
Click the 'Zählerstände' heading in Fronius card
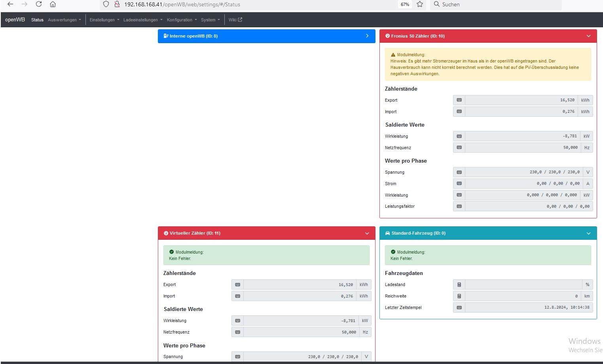pyautogui.click(x=401, y=89)
